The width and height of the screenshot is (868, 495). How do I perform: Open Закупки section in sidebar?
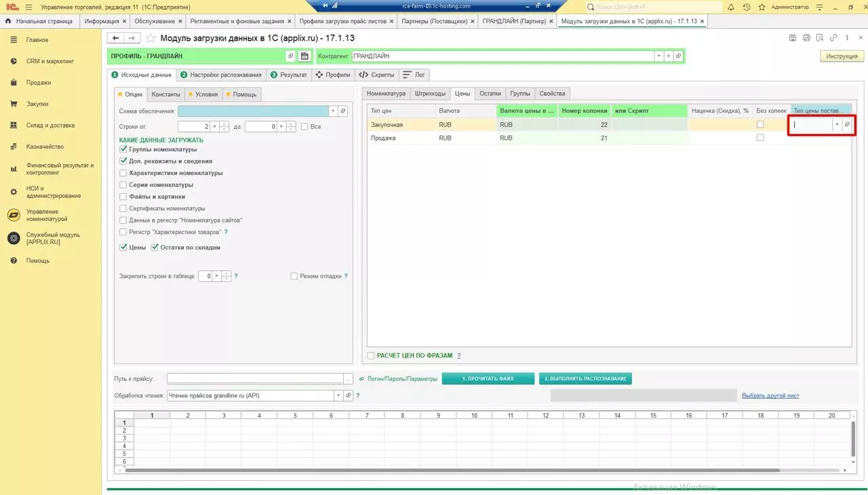coord(37,104)
